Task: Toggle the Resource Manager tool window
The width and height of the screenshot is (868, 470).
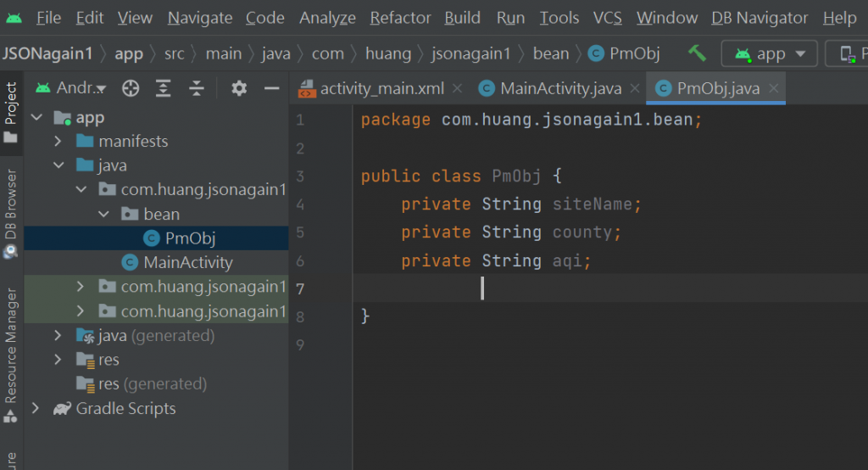Action: click(11, 355)
